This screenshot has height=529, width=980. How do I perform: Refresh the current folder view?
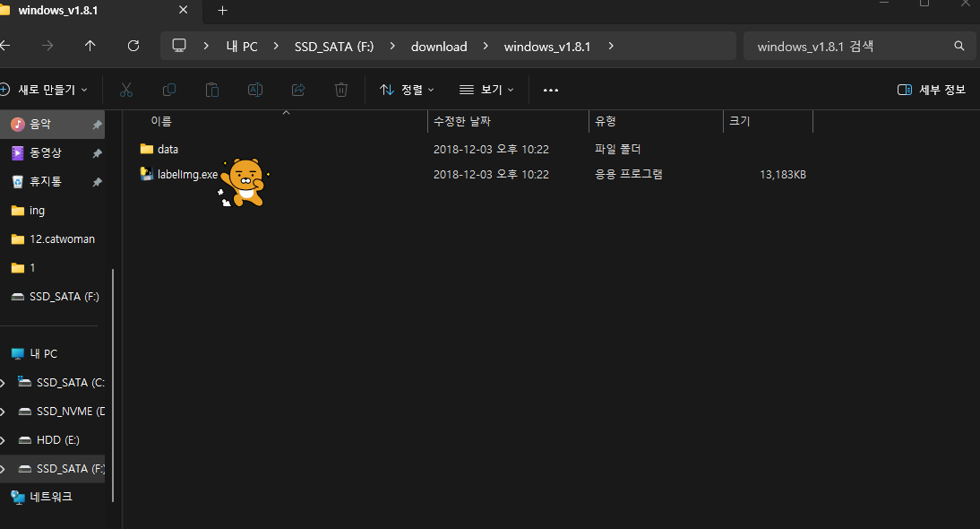(133, 46)
